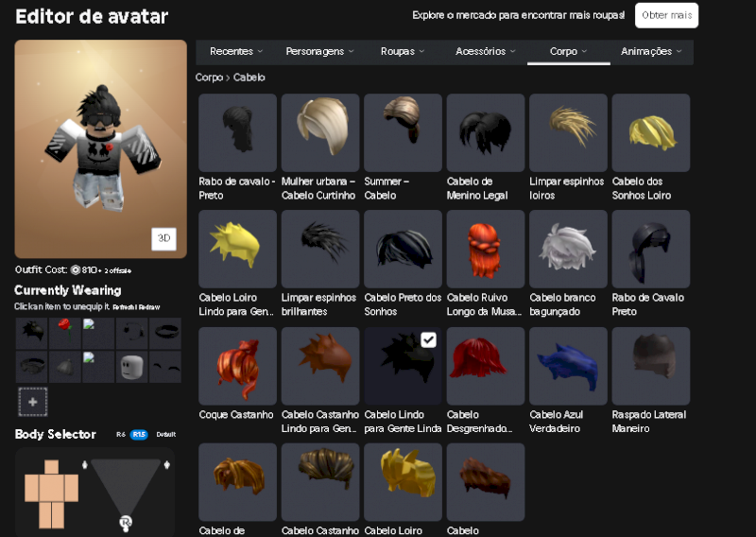This screenshot has width=756, height=537.
Task: Select Raspado Lateral Maneiro hair
Action: click(651, 366)
